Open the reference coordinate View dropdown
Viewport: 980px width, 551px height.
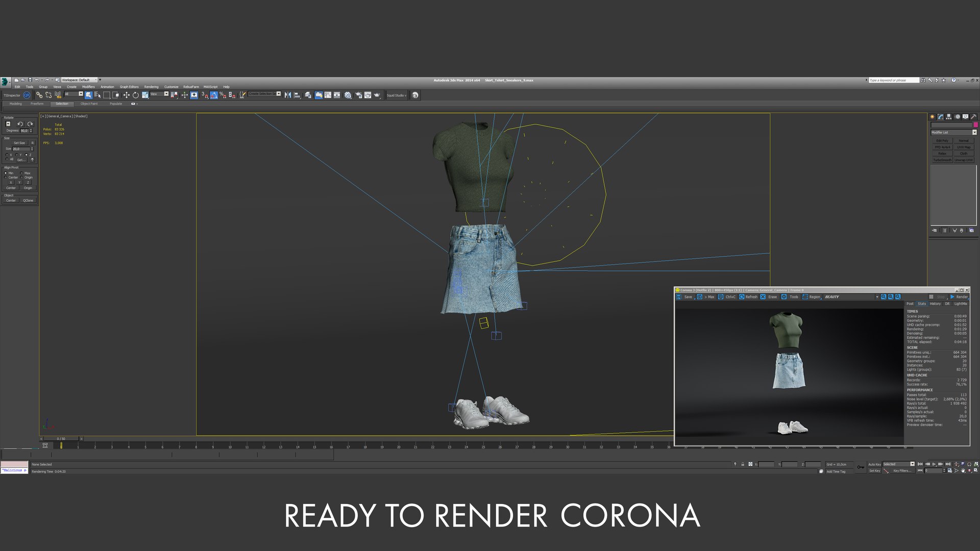pos(159,94)
